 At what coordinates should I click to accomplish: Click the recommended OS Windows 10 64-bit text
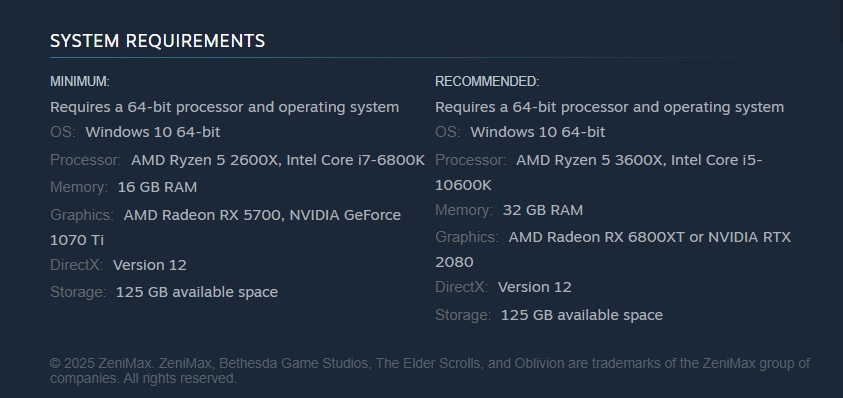click(538, 132)
